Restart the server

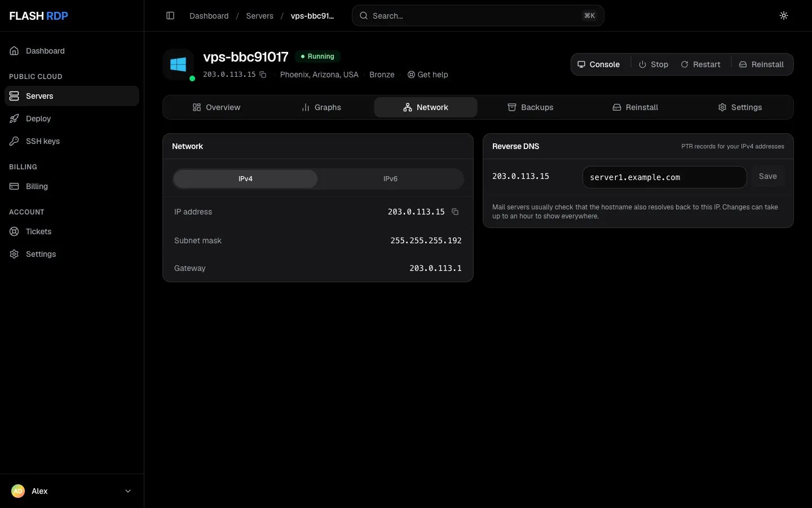(700, 64)
